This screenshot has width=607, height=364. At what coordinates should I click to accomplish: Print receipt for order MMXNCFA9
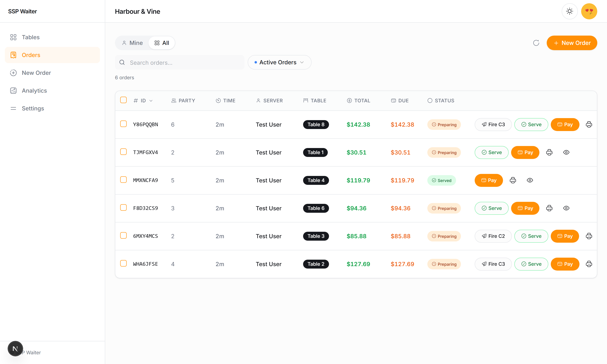point(513,180)
